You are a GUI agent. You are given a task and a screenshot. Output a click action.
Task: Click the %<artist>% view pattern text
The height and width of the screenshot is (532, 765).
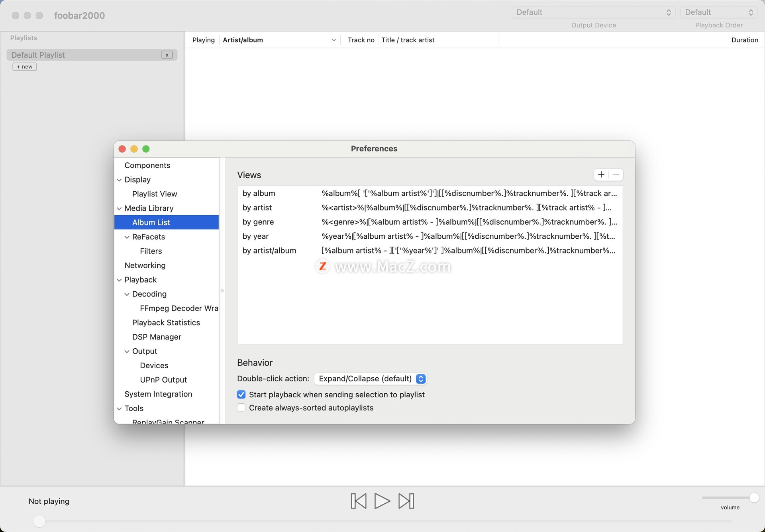[467, 208]
